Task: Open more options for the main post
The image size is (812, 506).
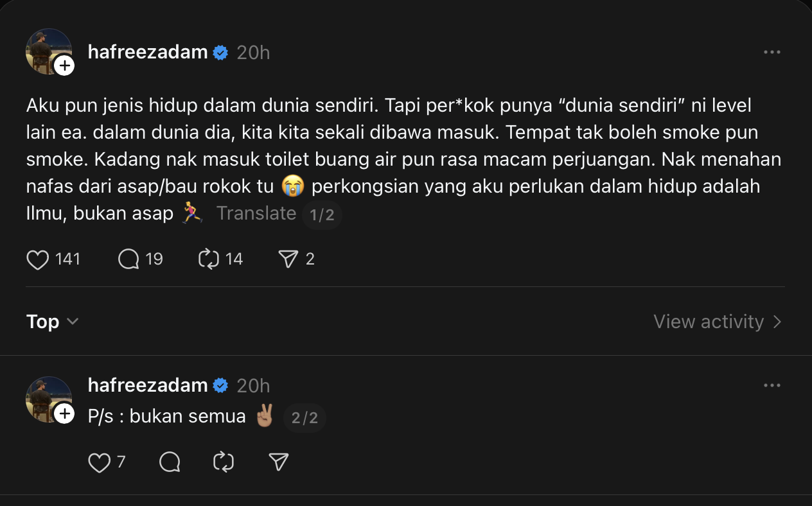Action: coord(772,53)
